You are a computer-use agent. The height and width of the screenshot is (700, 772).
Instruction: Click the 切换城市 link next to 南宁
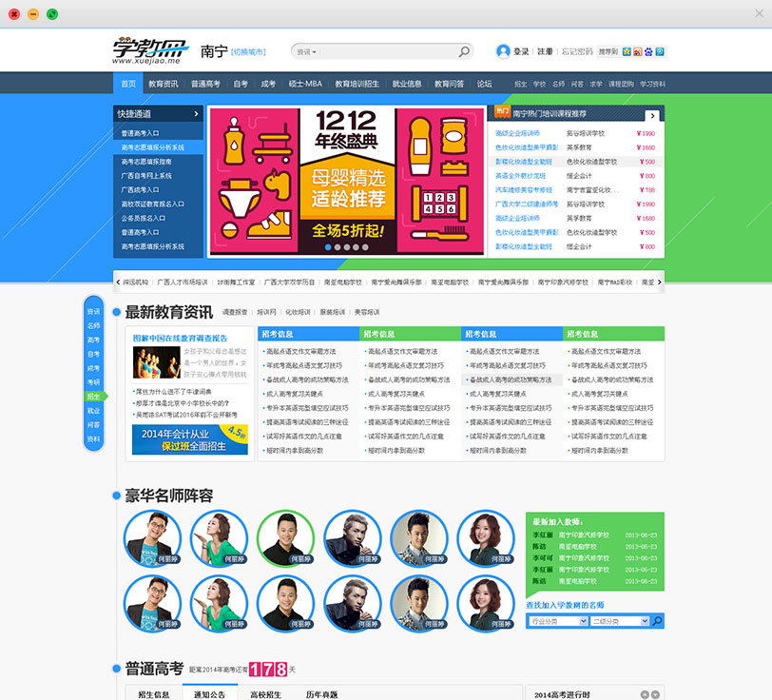tap(249, 51)
